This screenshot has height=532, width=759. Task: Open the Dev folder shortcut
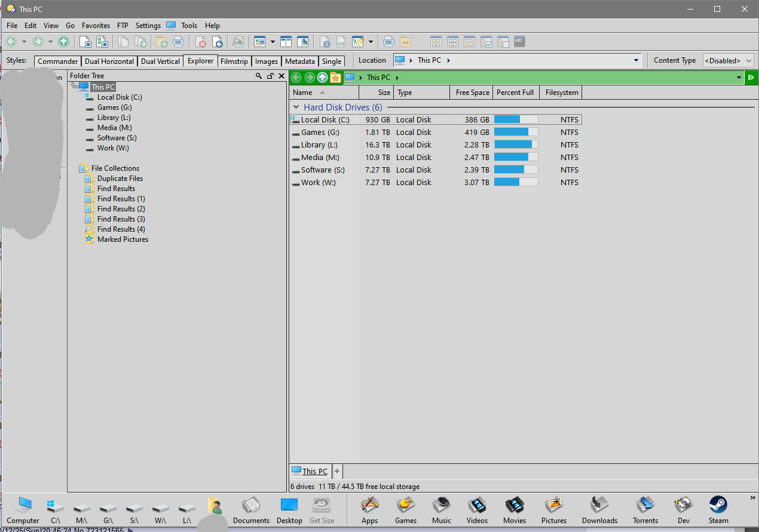683,511
